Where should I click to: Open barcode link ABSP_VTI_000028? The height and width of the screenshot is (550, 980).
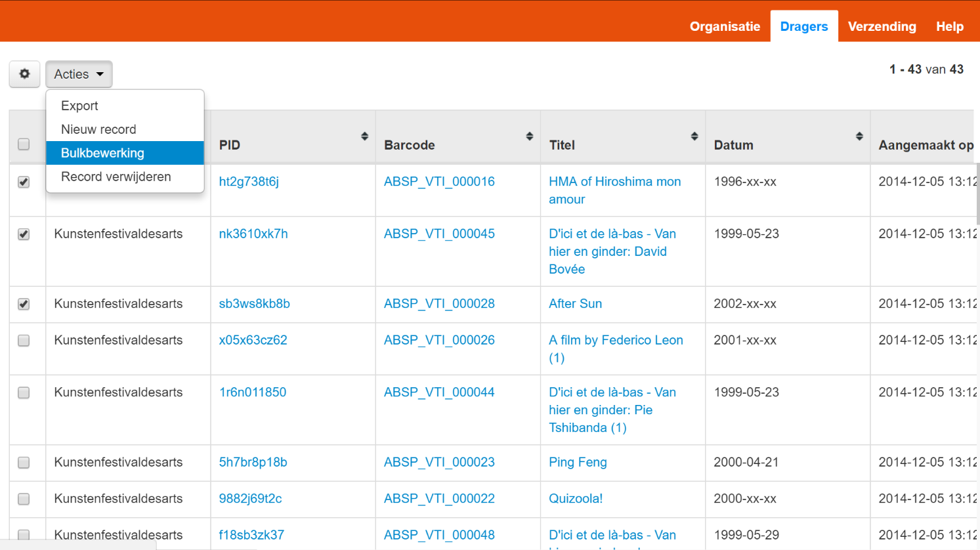coord(439,304)
